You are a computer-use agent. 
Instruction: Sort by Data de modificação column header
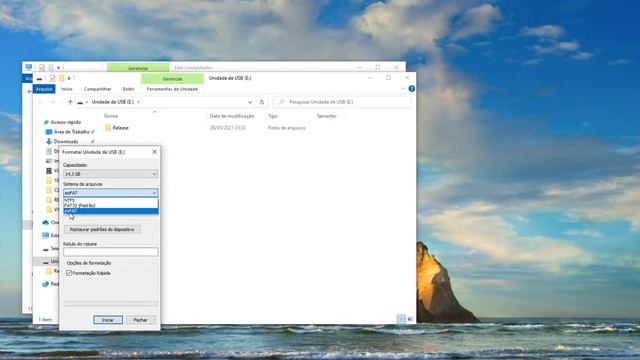click(232, 116)
